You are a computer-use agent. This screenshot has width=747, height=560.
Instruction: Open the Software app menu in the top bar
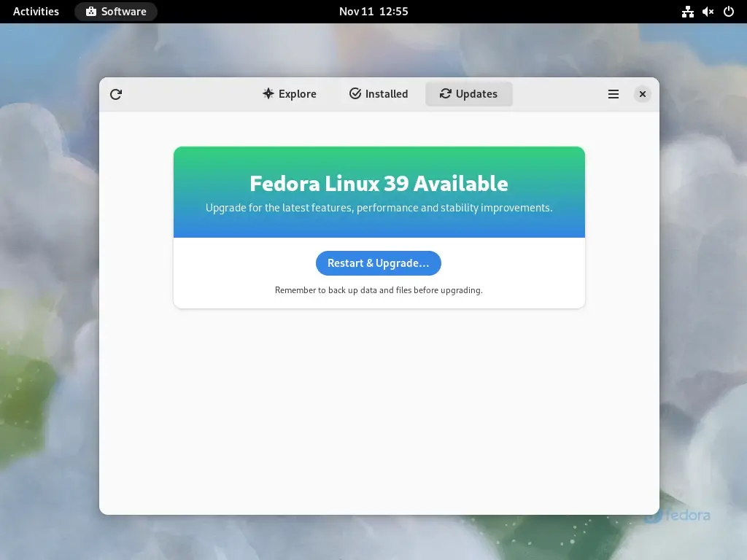116,12
